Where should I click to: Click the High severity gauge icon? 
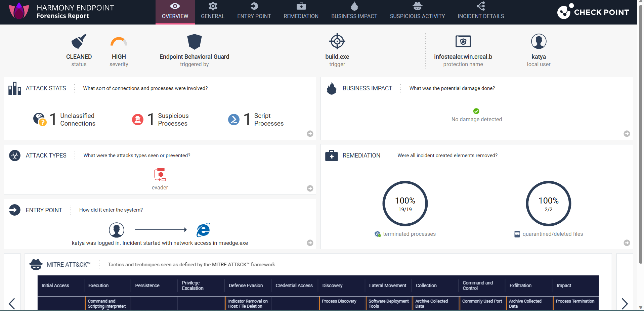pos(119,41)
